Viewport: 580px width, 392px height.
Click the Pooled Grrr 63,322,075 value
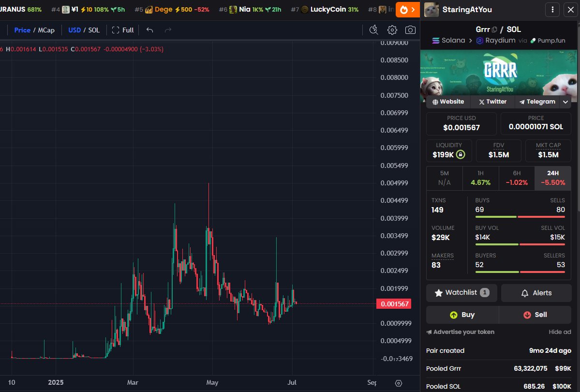click(531, 369)
